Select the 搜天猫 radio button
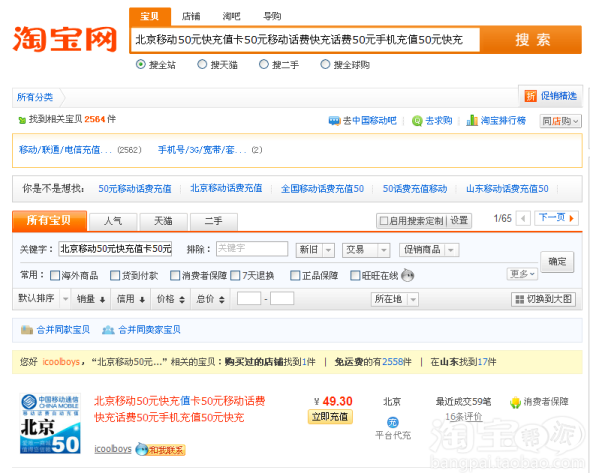 click(202, 64)
